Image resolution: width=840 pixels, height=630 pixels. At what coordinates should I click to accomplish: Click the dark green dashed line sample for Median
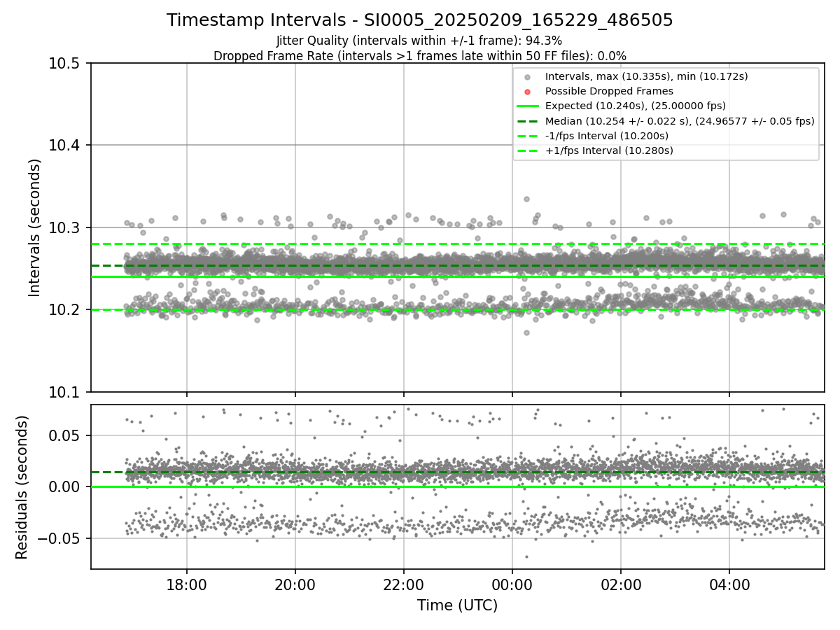[x=528, y=120]
